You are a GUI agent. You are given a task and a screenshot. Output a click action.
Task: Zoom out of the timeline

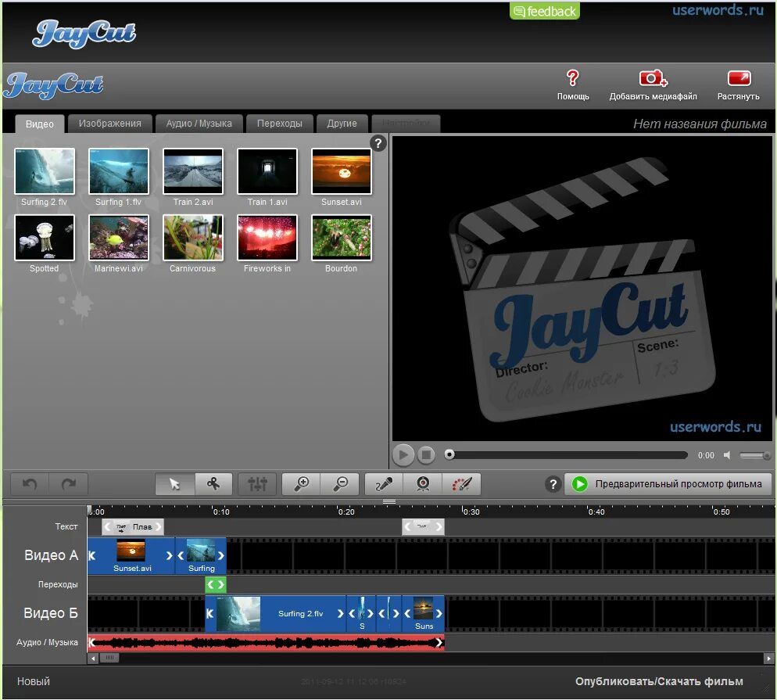click(x=340, y=484)
